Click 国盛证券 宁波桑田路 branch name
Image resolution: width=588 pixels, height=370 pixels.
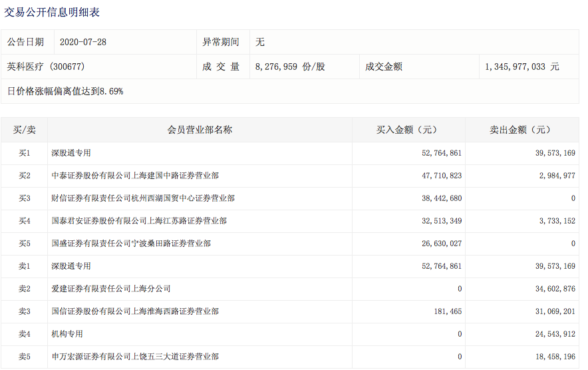[x=131, y=244]
